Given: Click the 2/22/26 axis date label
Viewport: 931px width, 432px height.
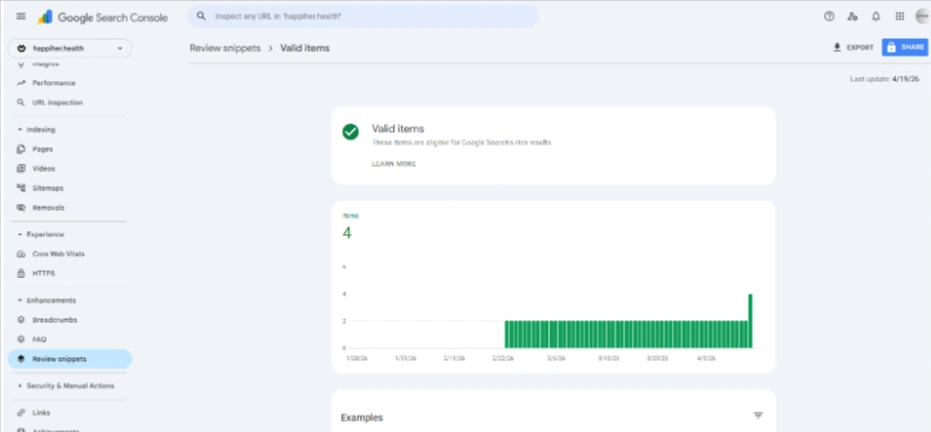Looking at the screenshot, I should 503,358.
